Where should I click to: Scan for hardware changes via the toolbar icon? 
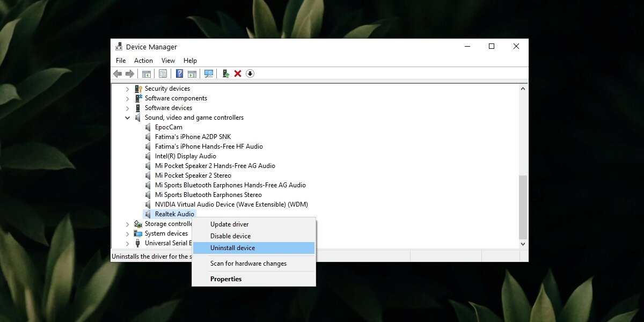coord(208,74)
